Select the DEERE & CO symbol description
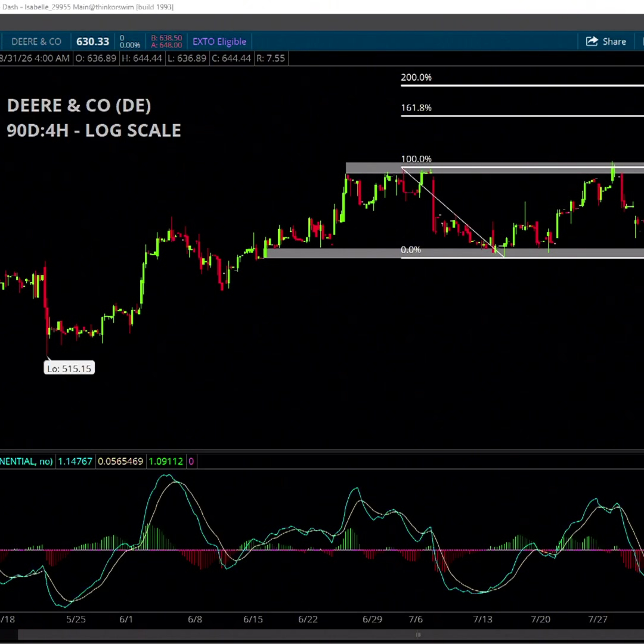 coord(36,42)
